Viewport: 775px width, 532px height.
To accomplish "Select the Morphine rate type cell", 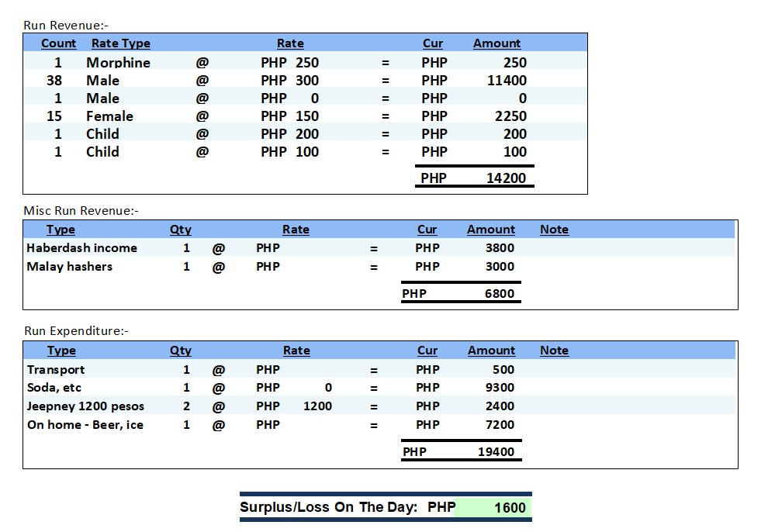I will 118,63.
